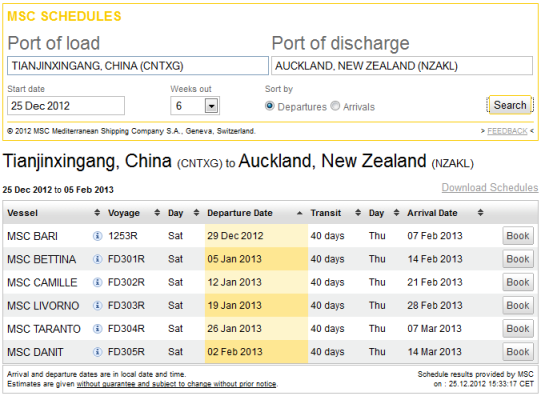Open the Download Schedules link
541x396 pixels.
[x=490, y=187]
